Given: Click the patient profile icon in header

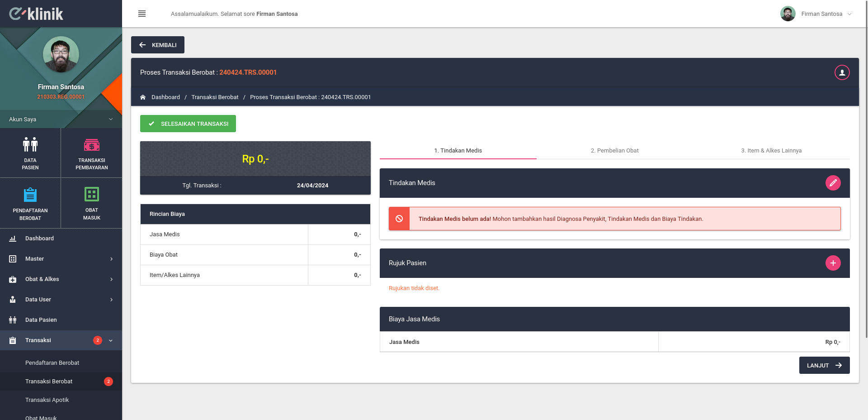Looking at the screenshot, I should 842,72.
